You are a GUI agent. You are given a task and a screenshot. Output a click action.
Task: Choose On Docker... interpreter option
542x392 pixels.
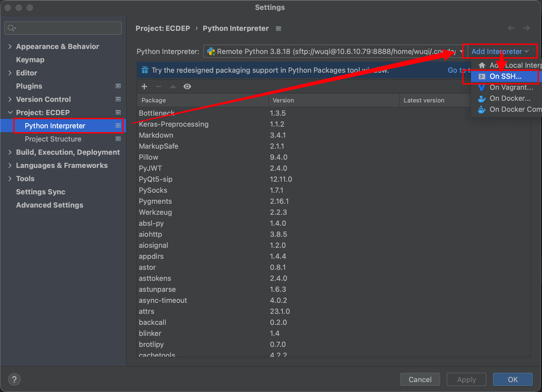[510, 98]
